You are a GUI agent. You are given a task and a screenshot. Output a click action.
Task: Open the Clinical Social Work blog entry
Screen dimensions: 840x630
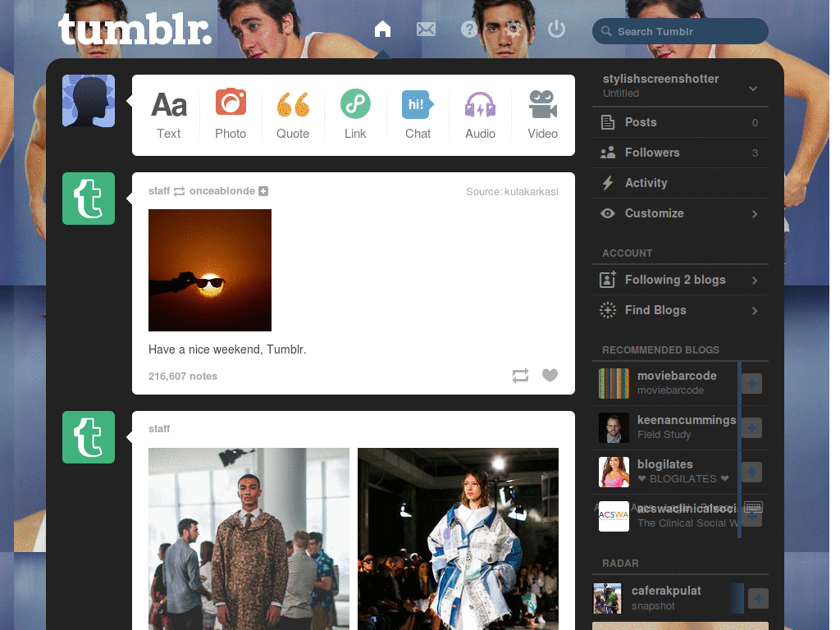687,516
